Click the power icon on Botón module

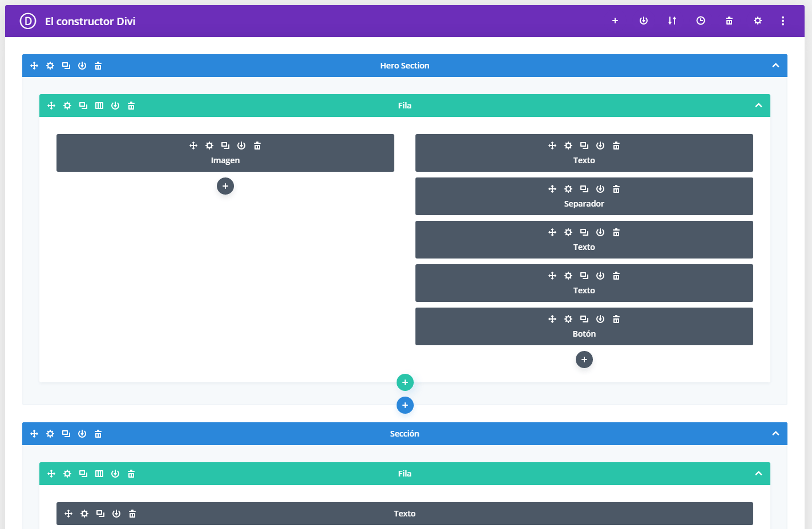pyautogui.click(x=600, y=319)
